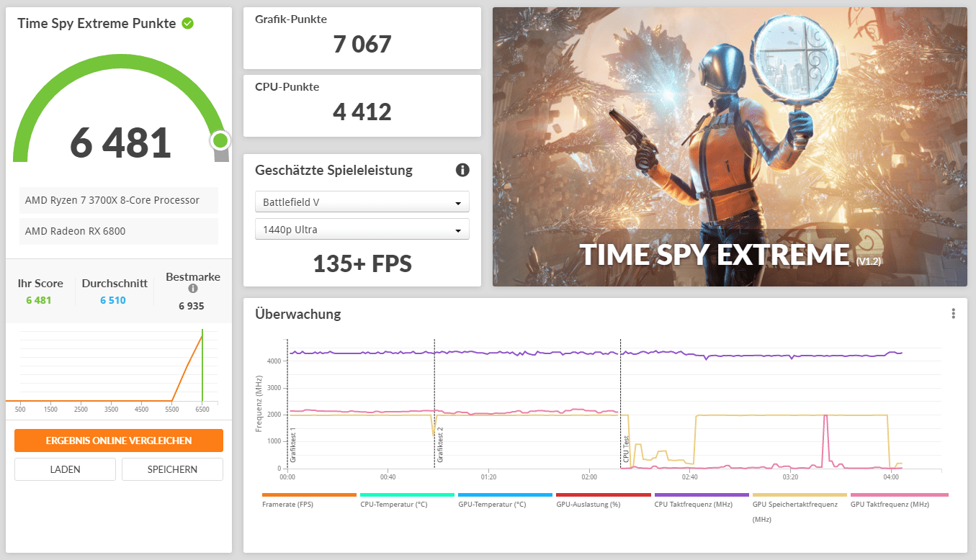The image size is (976, 560).
Task: Open the 1440p Ultra resolution dropdown
Action: click(362, 230)
